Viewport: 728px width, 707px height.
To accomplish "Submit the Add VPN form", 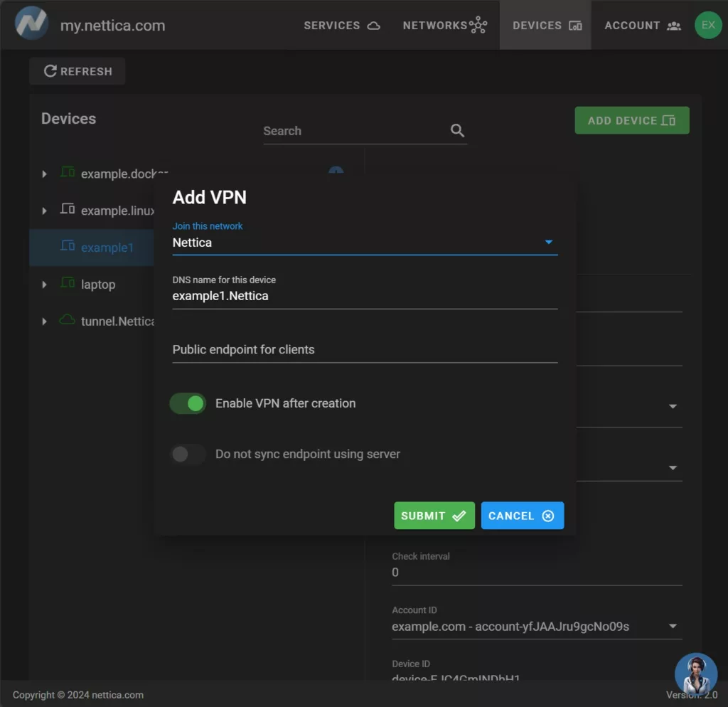I will pyautogui.click(x=434, y=516).
